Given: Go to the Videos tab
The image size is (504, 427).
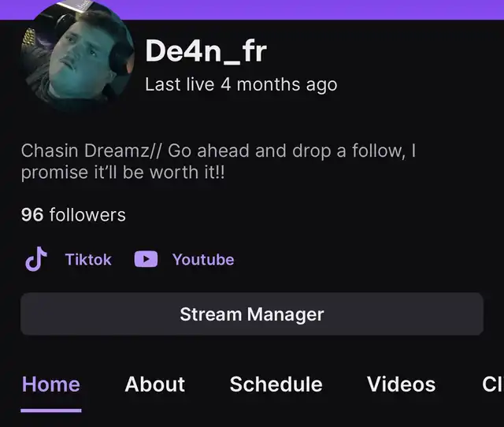Looking at the screenshot, I should (401, 384).
